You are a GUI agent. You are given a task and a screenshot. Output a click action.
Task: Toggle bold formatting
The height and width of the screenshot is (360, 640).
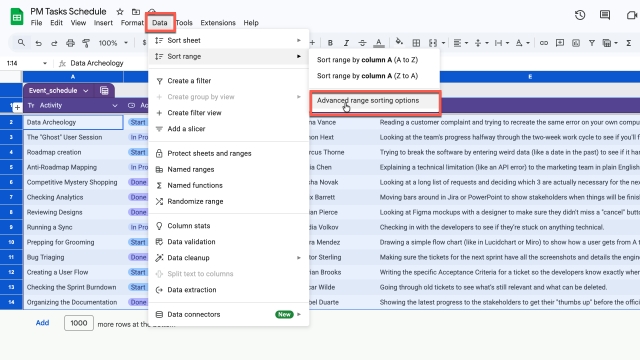(330, 43)
